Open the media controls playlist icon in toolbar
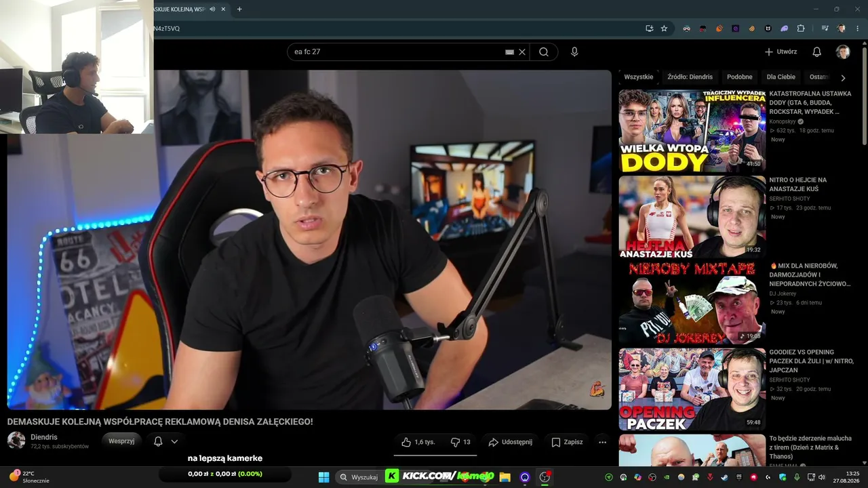This screenshot has height=488, width=868. (x=825, y=28)
